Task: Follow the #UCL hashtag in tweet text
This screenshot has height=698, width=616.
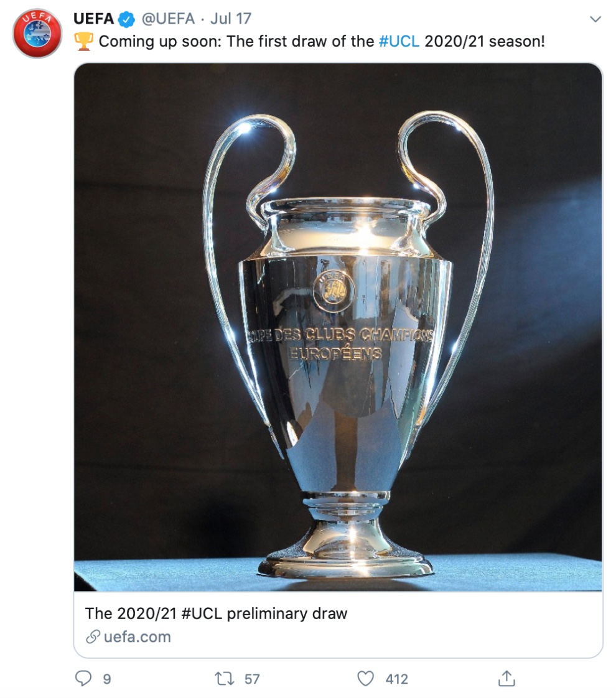Action: pyautogui.click(x=399, y=42)
